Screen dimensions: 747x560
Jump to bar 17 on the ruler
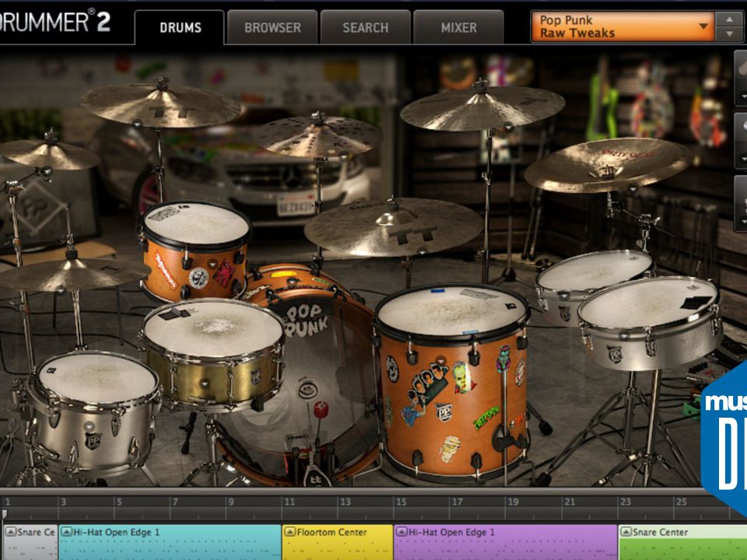click(457, 502)
